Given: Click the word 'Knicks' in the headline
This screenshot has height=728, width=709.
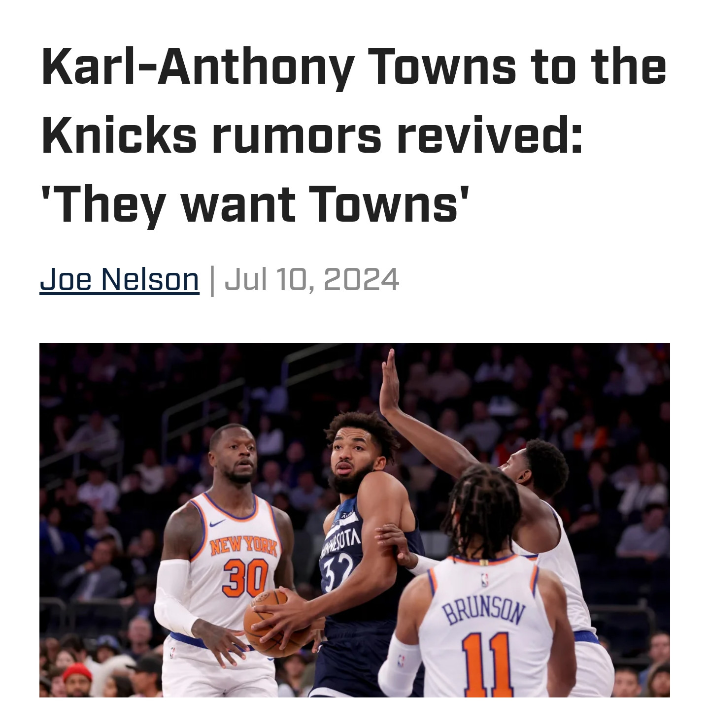Looking at the screenshot, I should pos(119,136).
